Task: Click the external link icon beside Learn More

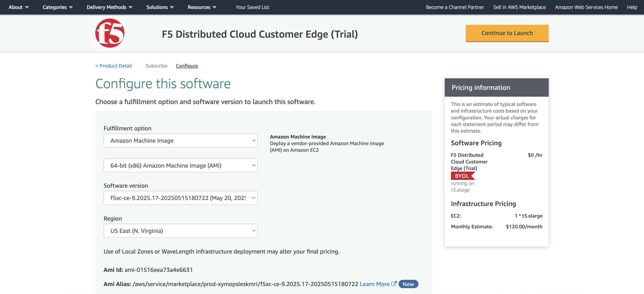Action: (x=394, y=284)
